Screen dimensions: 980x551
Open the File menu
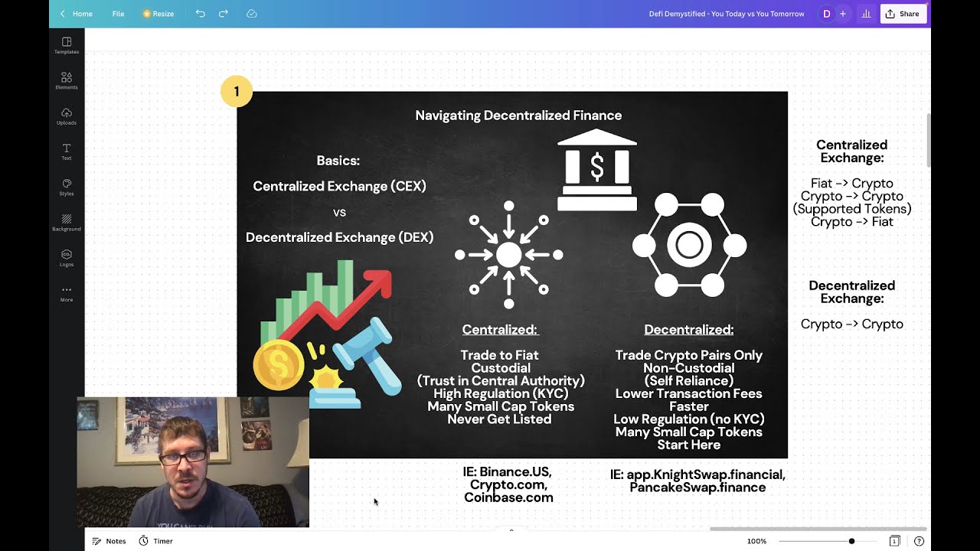tap(118, 14)
